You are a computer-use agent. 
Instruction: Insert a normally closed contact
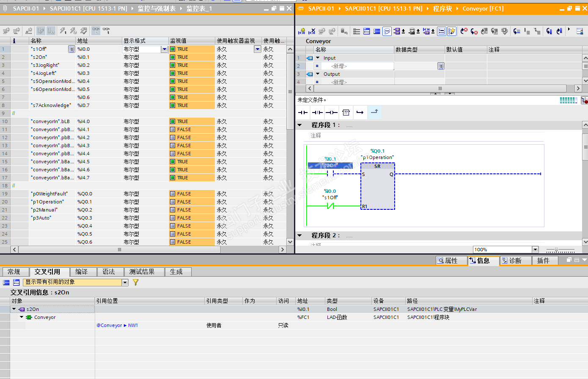click(x=317, y=113)
